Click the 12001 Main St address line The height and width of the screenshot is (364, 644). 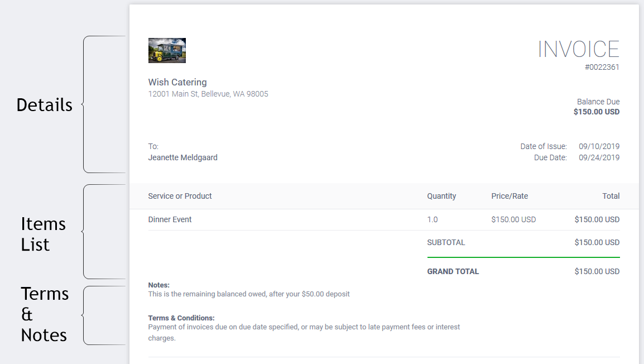[208, 94]
